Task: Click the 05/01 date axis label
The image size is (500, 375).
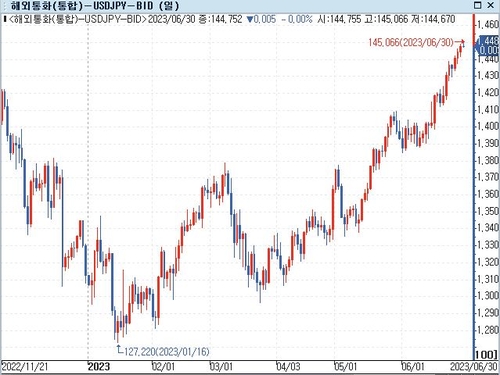Action: [x=346, y=367]
